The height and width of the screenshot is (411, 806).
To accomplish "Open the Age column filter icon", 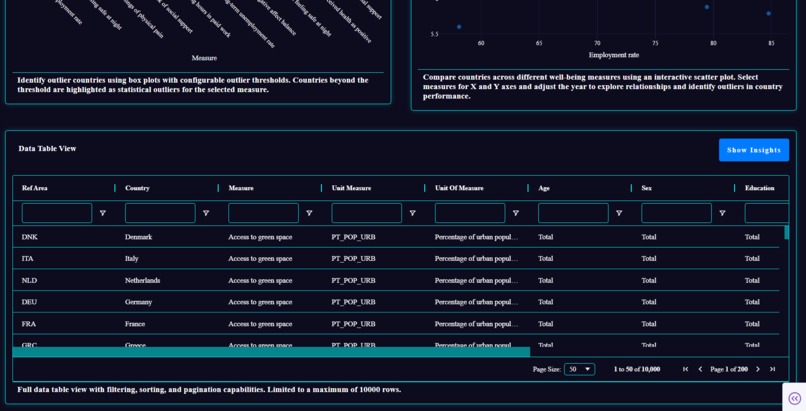I will point(619,213).
